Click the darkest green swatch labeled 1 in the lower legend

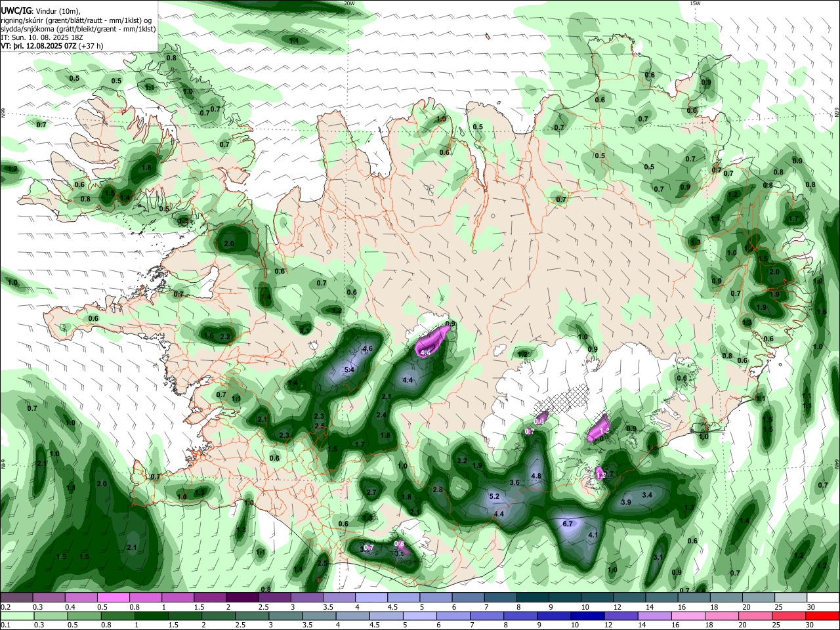point(151,616)
